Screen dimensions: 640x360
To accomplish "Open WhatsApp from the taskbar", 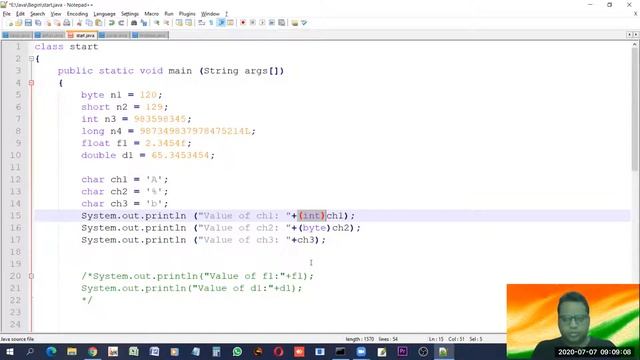I will pyautogui.click(x=237, y=351).
